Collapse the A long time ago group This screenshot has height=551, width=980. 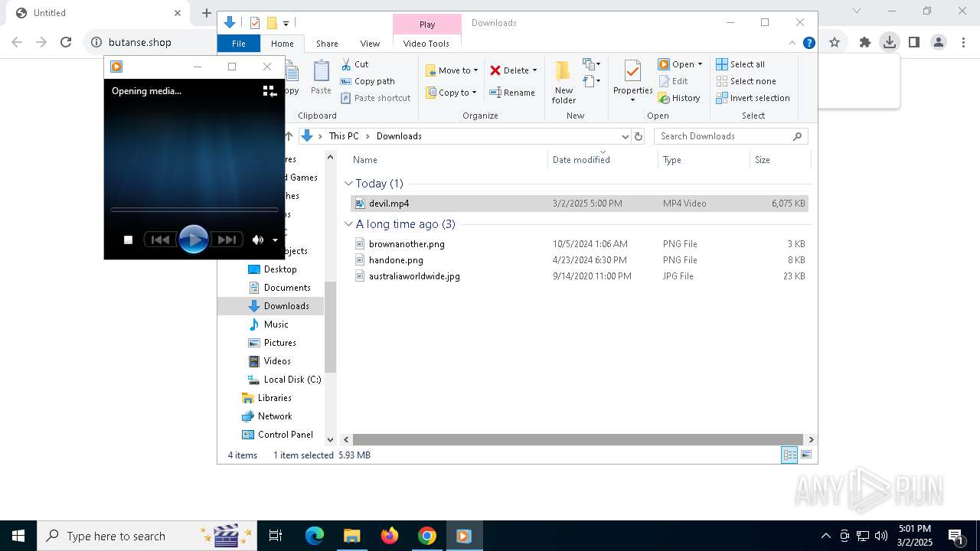coord(349,224)
